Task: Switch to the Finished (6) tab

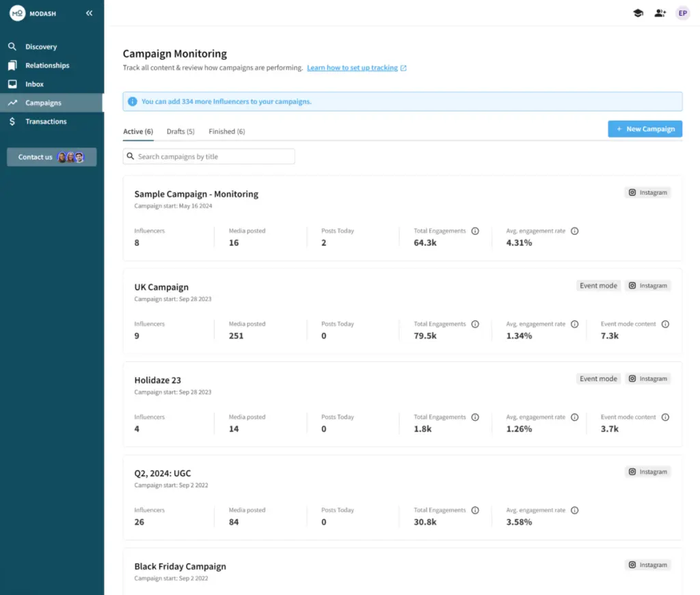Action: [226, 131]
